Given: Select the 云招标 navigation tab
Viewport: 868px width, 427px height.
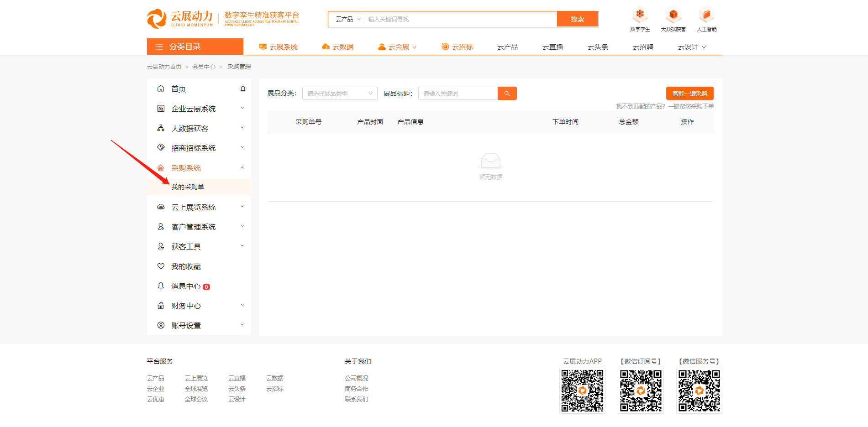Looking at the screenshot, I should (x=457, y=47).
